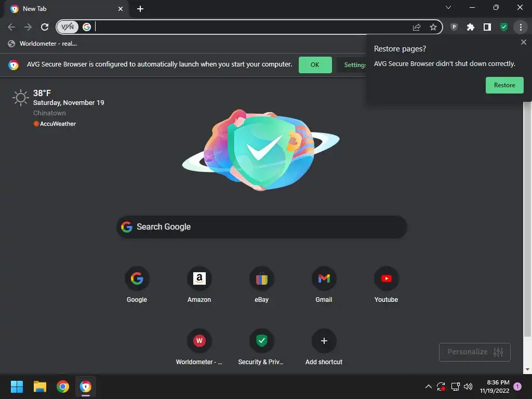Open a new tab with plus button

140,9
